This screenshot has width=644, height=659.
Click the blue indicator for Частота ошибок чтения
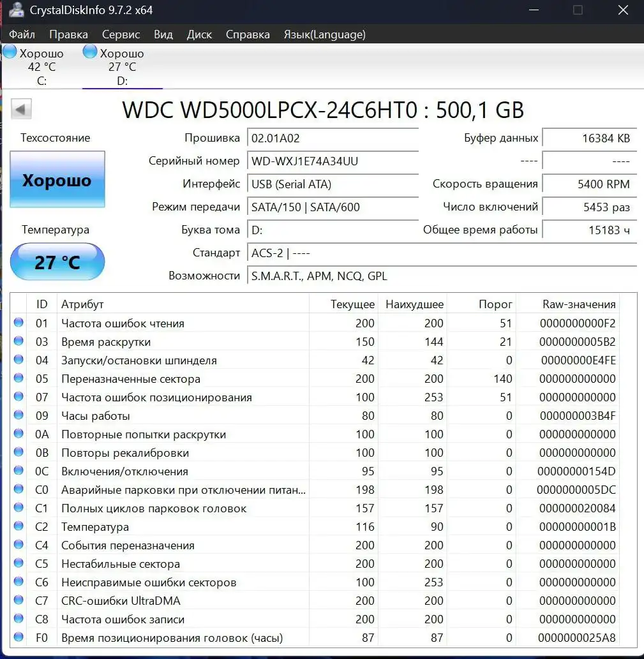(x=18, y=322)
